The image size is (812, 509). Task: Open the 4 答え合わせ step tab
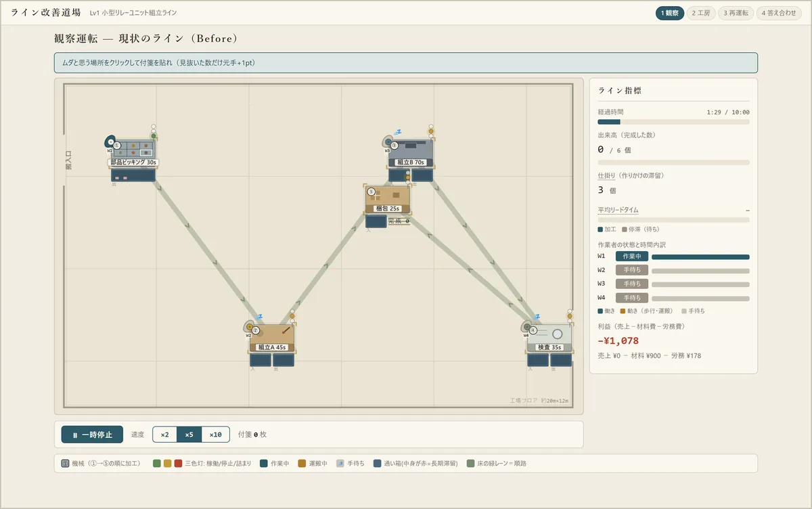[x=779, y=13]
